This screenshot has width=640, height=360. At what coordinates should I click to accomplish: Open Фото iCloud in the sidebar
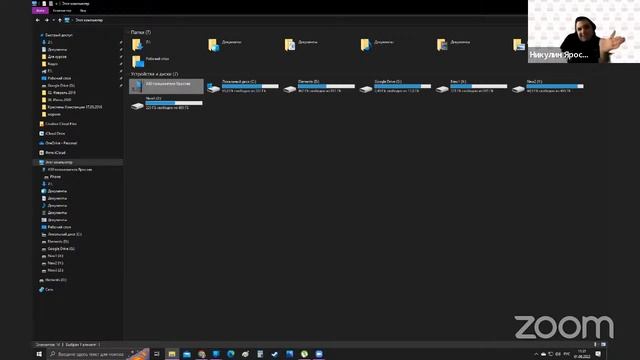[x=55, y=153]
